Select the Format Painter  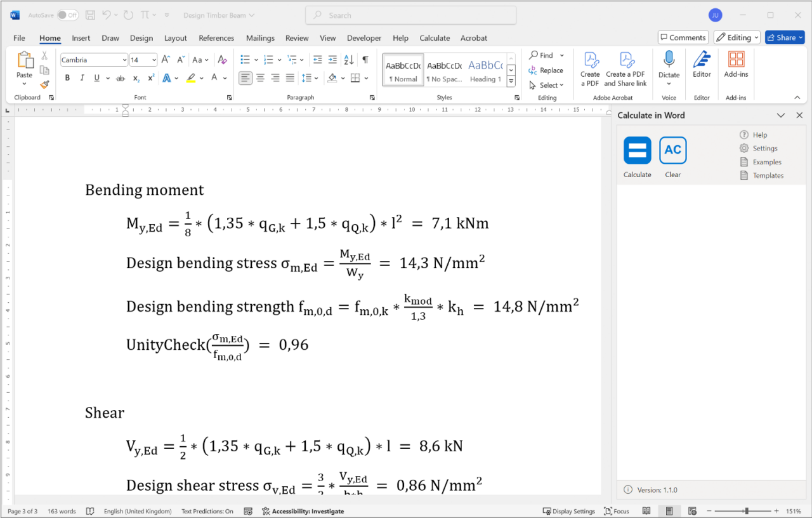pos(44,84)
